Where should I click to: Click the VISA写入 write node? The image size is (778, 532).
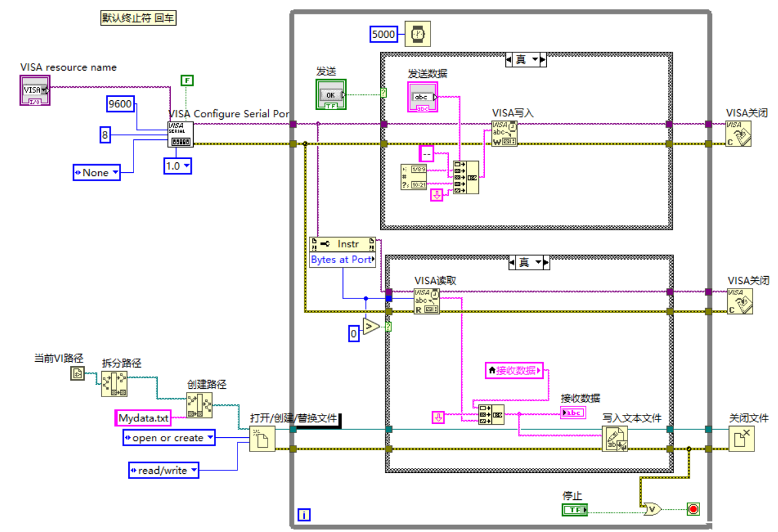[x=504, y=133]
